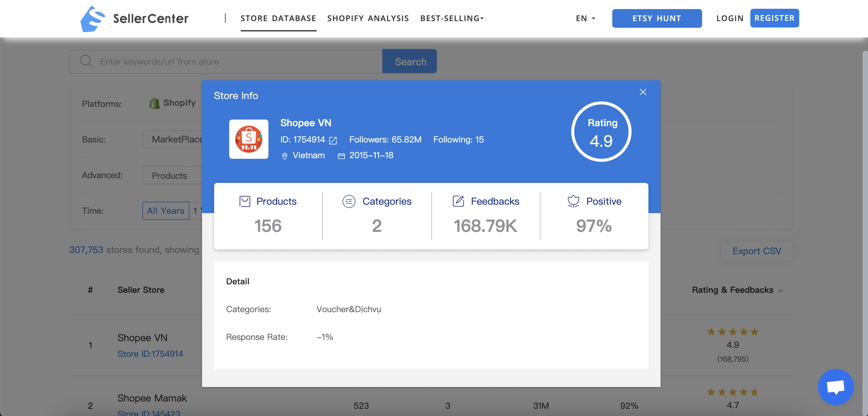The width and height of the screenshot is (868, 416).
Task: Open the MarketPlace basic dropdown
Action: 172,139
